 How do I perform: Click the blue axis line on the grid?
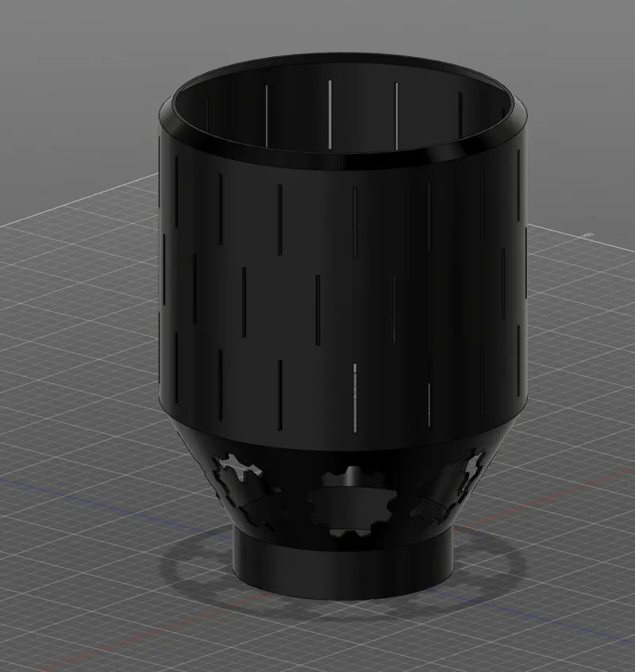tap(107, 500)
